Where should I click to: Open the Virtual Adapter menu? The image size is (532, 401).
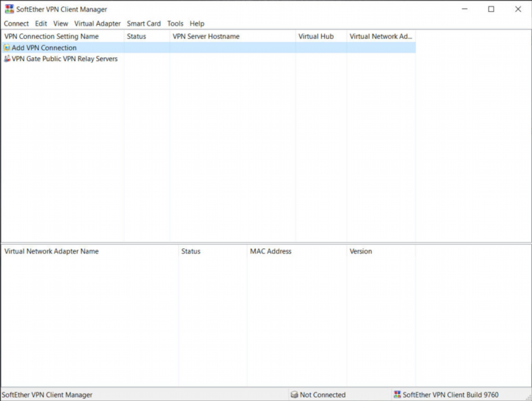97,23
